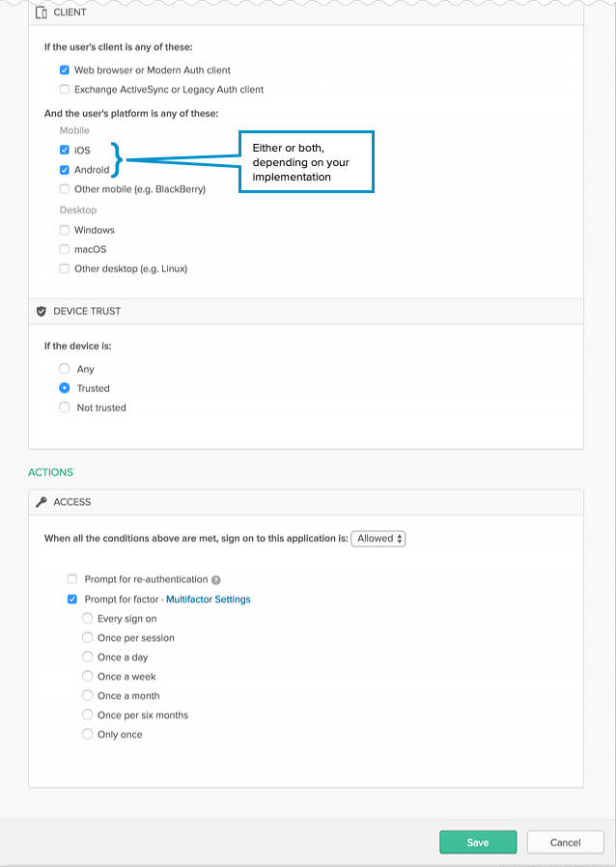Enable Other mobile (e.g. BlackBerry) option
The height and width of the screenshot is (867, 616).
pos(65,189)
